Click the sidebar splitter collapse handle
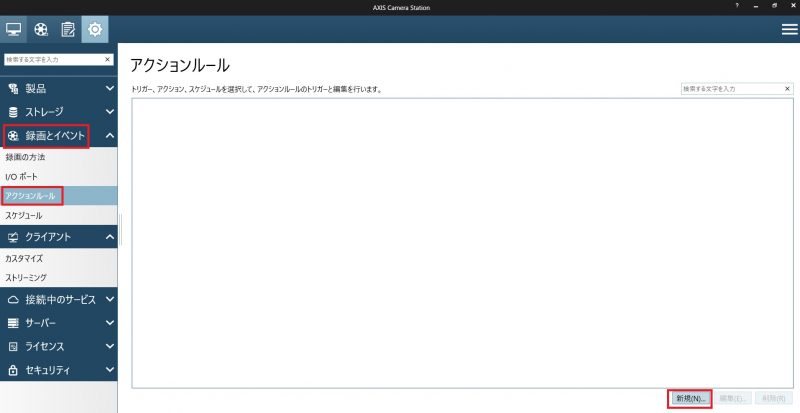Viewport: 800px width, 413px height. [120, 230]
